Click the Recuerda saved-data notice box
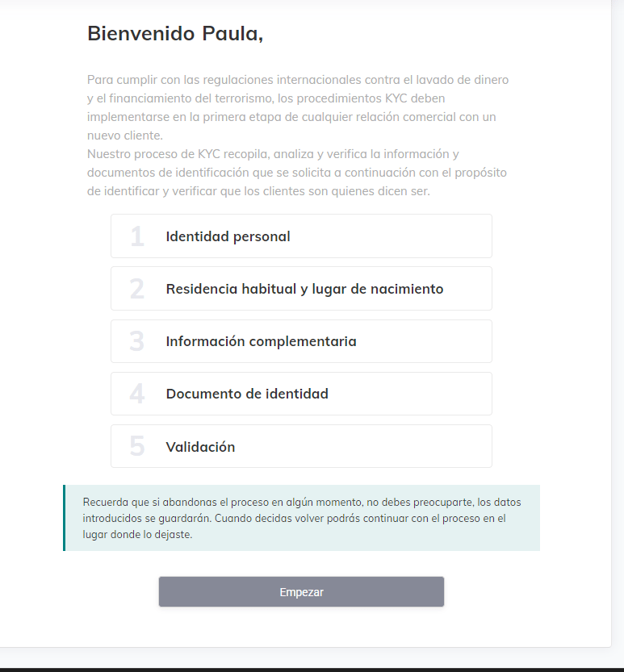The image size is (624, 672). click(301, 518)
